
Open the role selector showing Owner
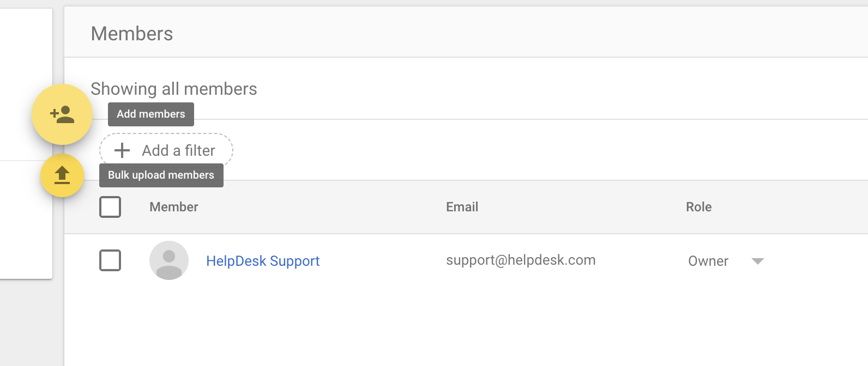(726, 261)
